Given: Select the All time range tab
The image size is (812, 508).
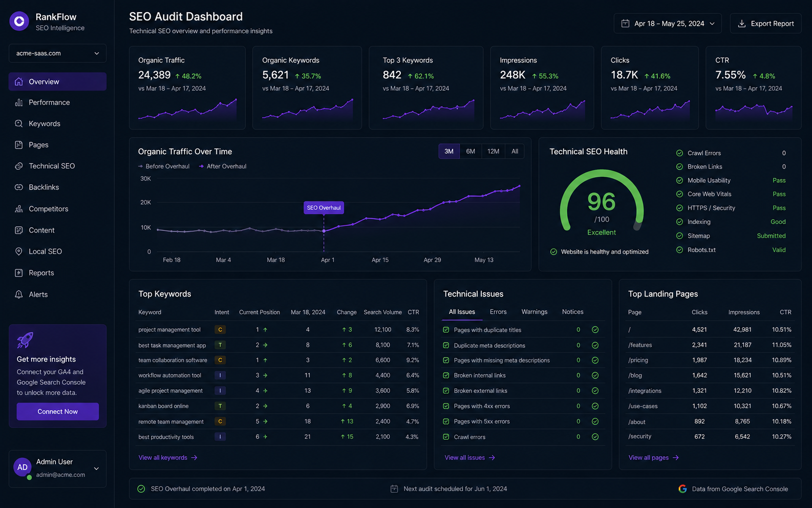Looking at the screenshot, I should [x=515, y=152].
